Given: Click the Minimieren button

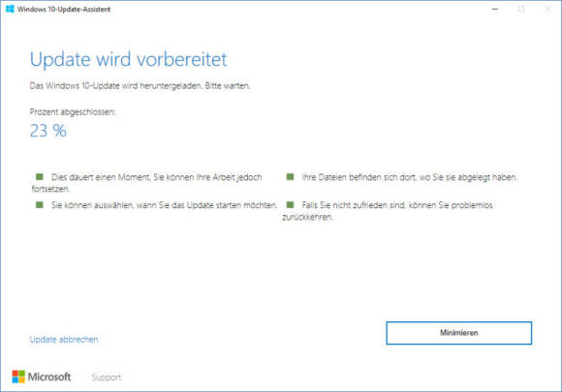Looking at the screenshot, I should (x=458, y=333).
